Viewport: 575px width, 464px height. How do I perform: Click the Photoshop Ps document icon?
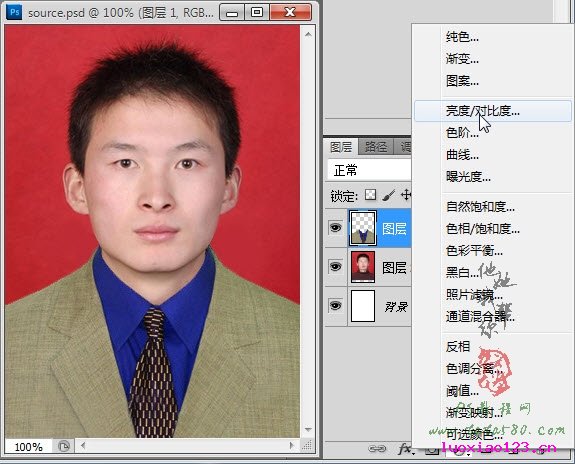[14, 12]
